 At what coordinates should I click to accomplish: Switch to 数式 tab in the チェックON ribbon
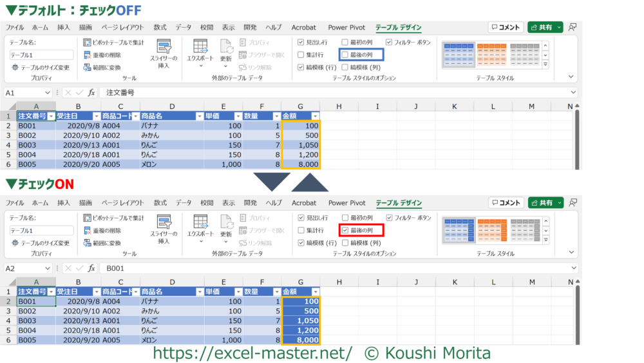pyautogui.click(x=160, y=203)
